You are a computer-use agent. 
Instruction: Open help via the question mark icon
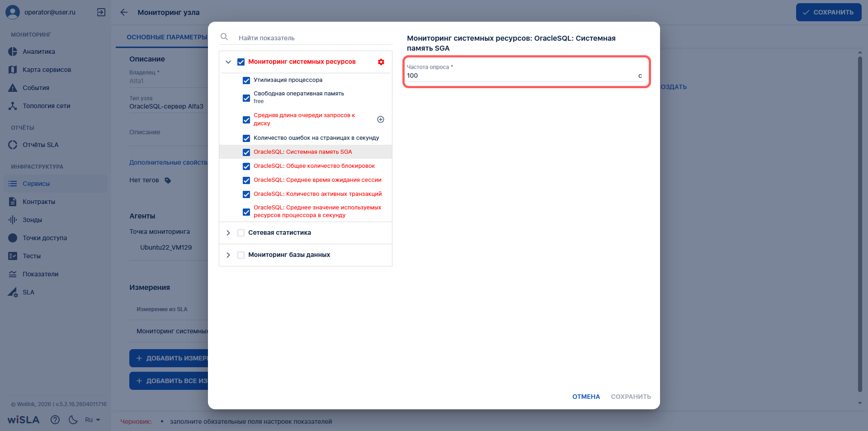(x=55, y=420)
